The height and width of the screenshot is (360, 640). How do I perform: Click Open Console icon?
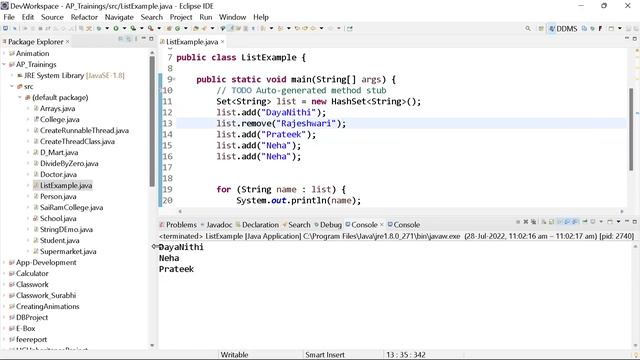(x=610, y=222)
